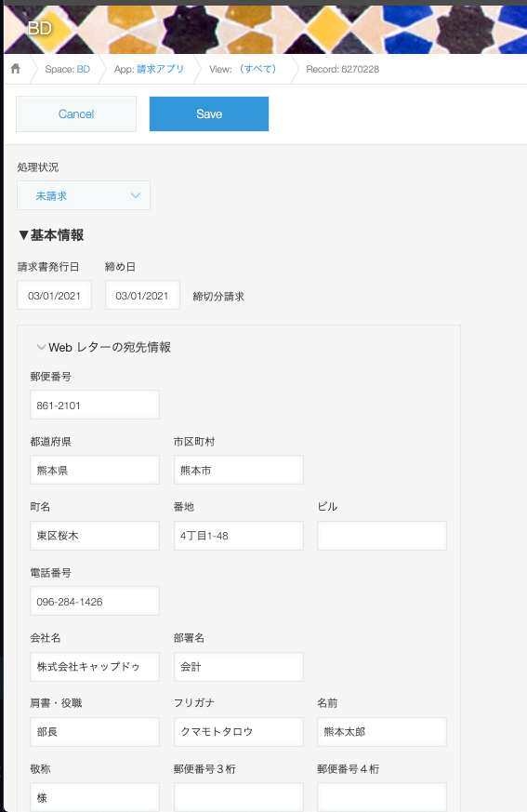Select the (すべて) view link
This screenshot has width=527, height=812.
pos(257,69)
